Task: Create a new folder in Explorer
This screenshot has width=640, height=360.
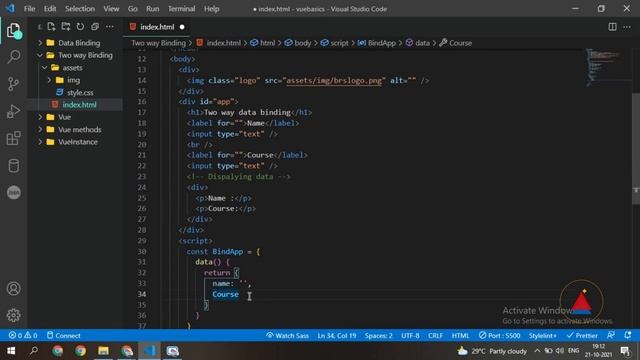Action: pyautogui.click(x=66, y=27)
